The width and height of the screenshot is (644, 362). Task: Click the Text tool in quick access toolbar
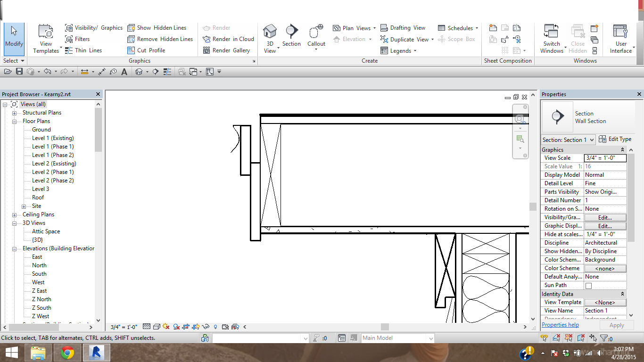tap(124, 72)
